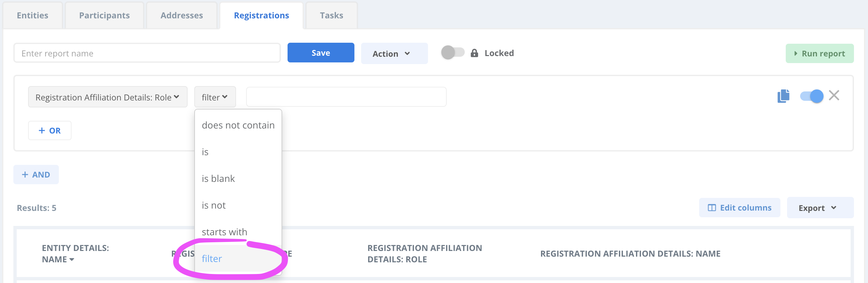Disable the blue filter row toggle
Screen dimensions: 868x283
[811, 96]
